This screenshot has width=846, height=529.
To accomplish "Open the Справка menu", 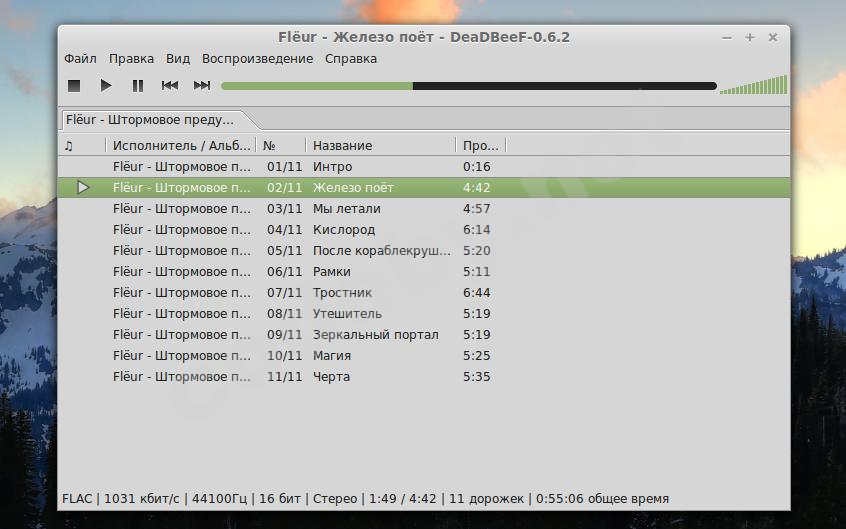I will tap(351, 58).
